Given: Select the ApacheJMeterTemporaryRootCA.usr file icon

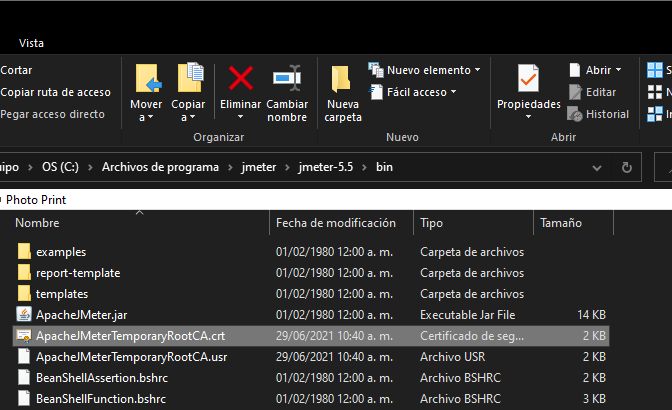Looking at the screenshot, I should (x=24, y=356).
